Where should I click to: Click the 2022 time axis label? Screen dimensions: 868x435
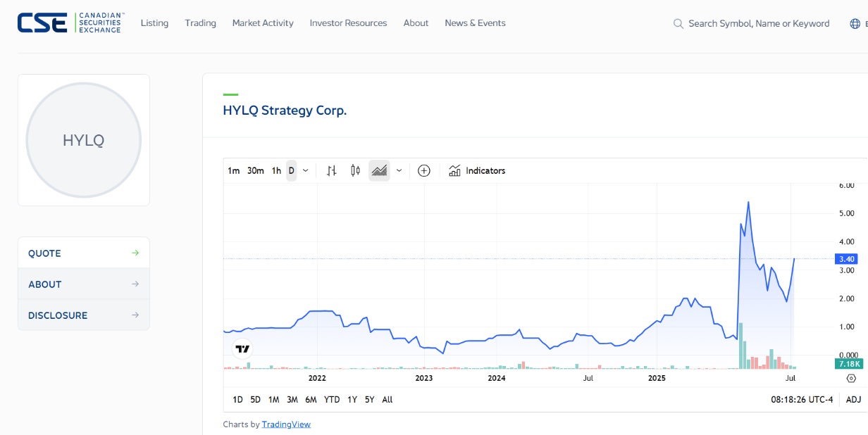click(x=317, y=378)
